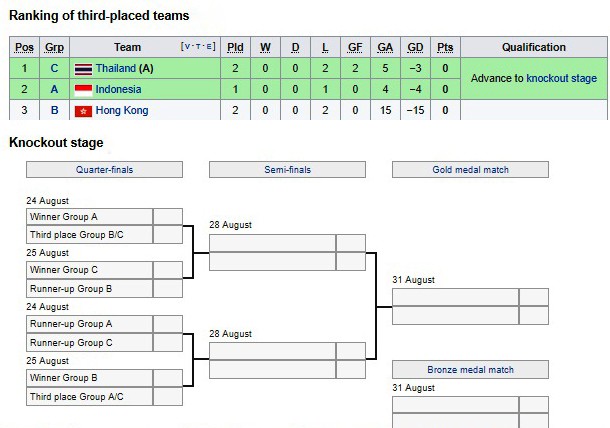Click the Group B link in the Hong Kong row
This screenshot has height=428, width=610.
(54, 111)
